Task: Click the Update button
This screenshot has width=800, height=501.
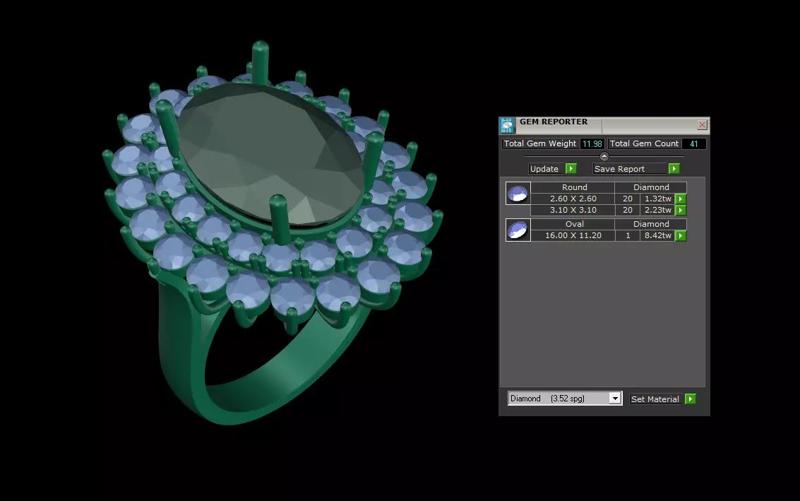Action: [x=544, y=169]
